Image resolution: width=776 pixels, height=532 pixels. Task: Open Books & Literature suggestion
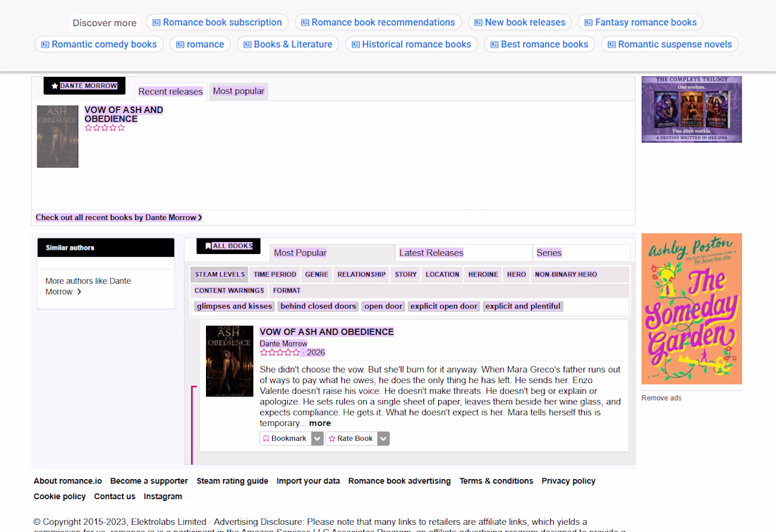[x=288, y=44]
